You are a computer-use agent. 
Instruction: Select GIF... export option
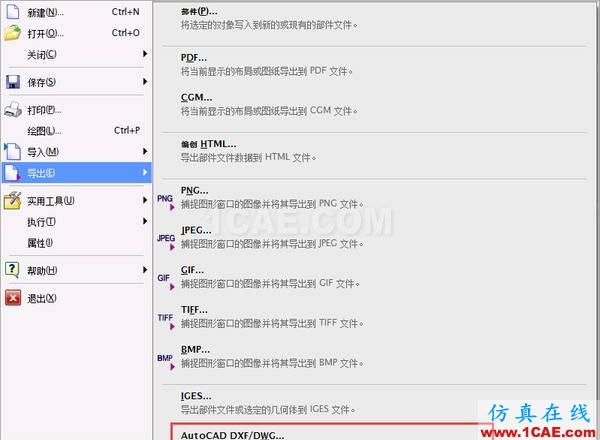pyautogui.click(x=192, y=270)
